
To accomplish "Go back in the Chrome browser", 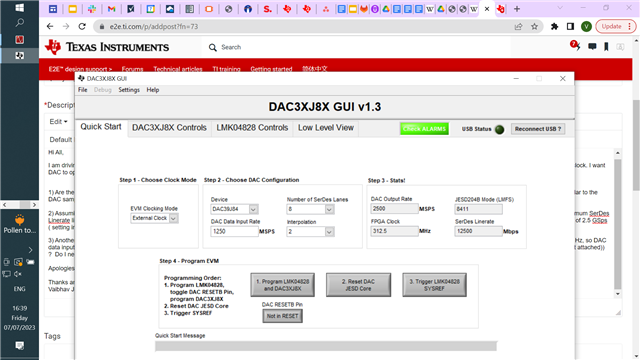I will coord(50,27).
